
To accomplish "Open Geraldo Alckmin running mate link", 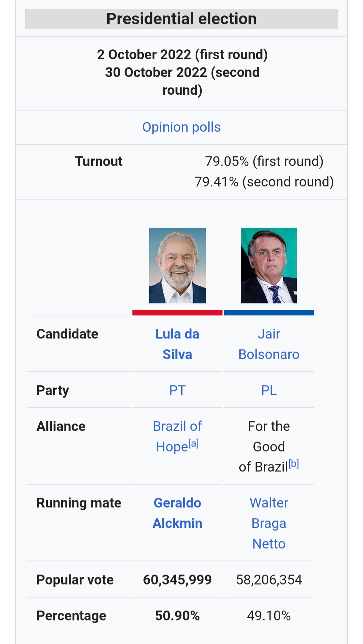I will tap(177, 513).
